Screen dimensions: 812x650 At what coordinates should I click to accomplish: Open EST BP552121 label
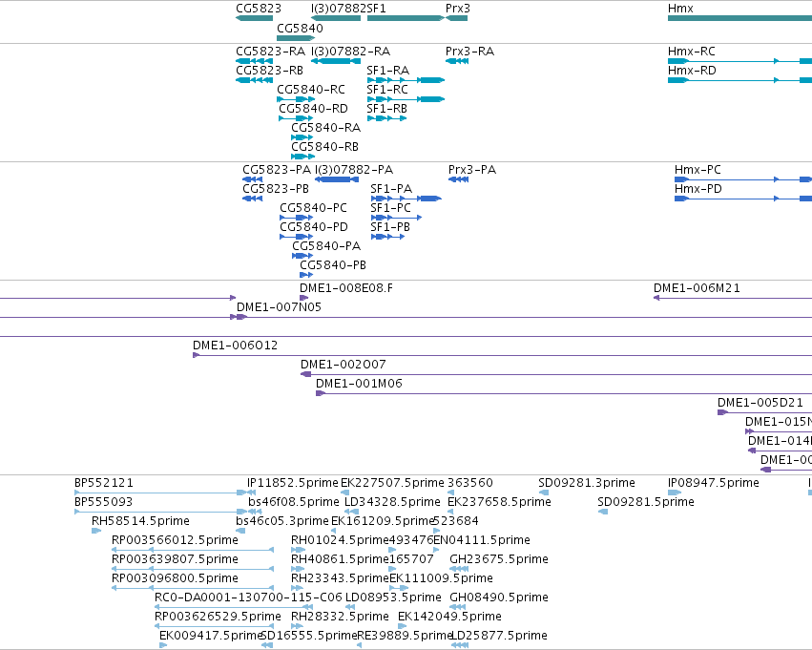click(x=104, y=483)
